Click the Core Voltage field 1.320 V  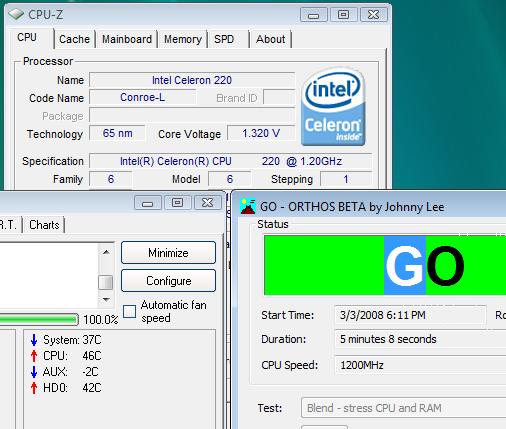(x=261, y=133)
